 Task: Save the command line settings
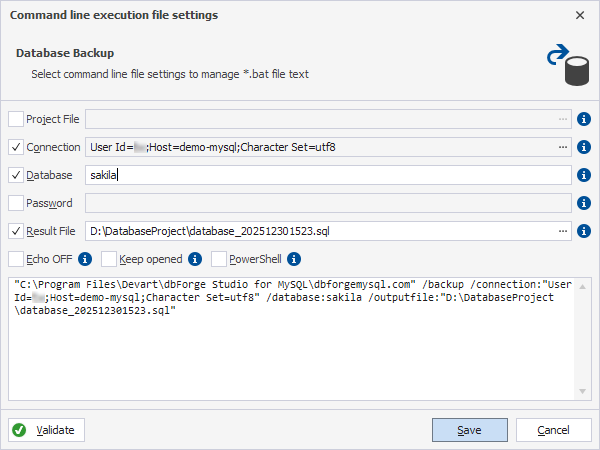click(x=470, y=430)
